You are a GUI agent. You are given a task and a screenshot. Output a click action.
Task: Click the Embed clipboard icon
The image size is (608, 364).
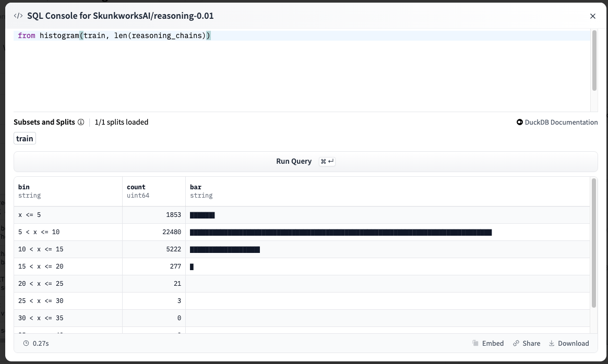[x=475, y=343]
